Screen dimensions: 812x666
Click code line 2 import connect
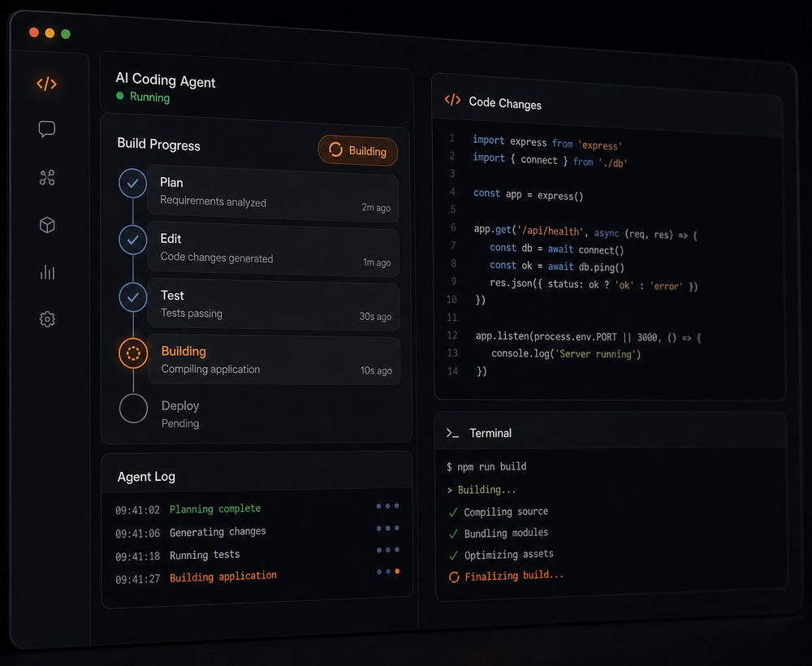[550, 160]
